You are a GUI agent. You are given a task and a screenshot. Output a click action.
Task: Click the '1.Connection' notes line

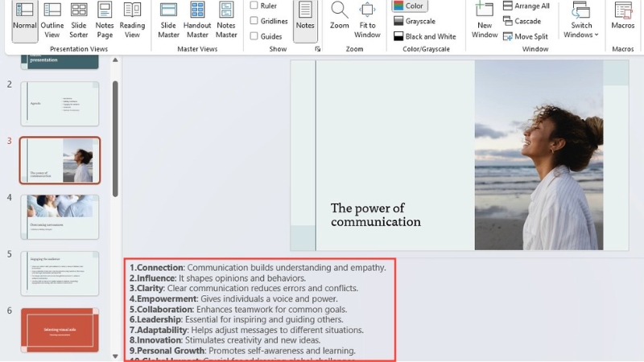(x=258, y=268)
